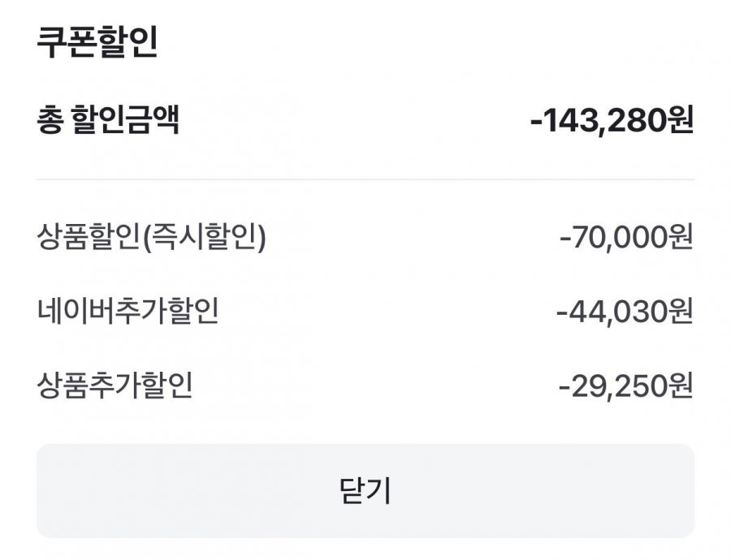The height and width of the screenshot is (560, 731).
Task: Click the -44,030원 discount amount
Action: click(625, 311)
